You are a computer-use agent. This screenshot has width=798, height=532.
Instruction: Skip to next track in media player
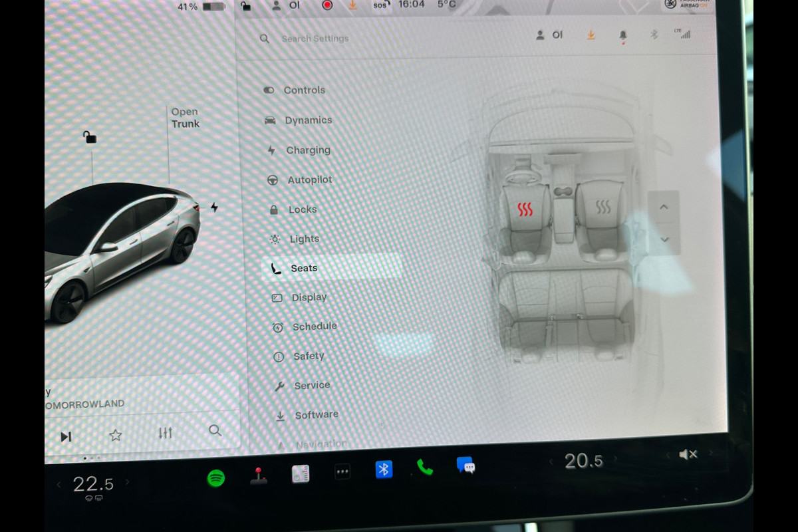click(x=66, y=437)
